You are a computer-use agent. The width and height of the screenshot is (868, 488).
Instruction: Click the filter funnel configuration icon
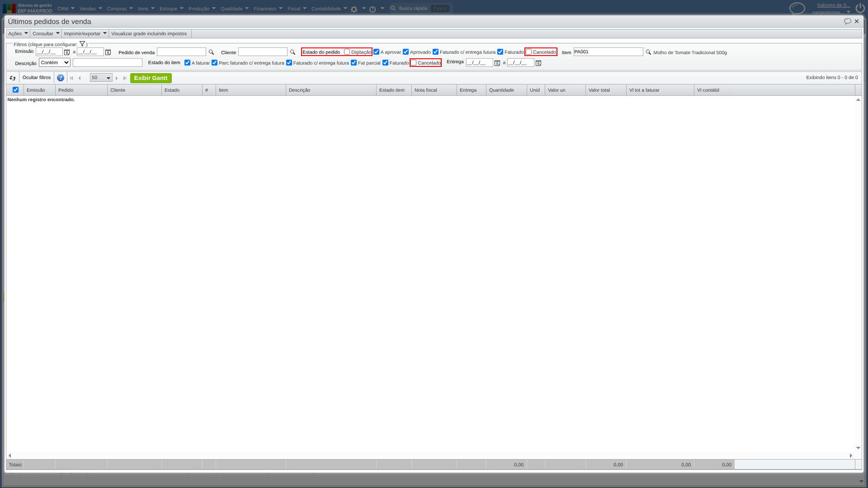[x=82, y=44]
